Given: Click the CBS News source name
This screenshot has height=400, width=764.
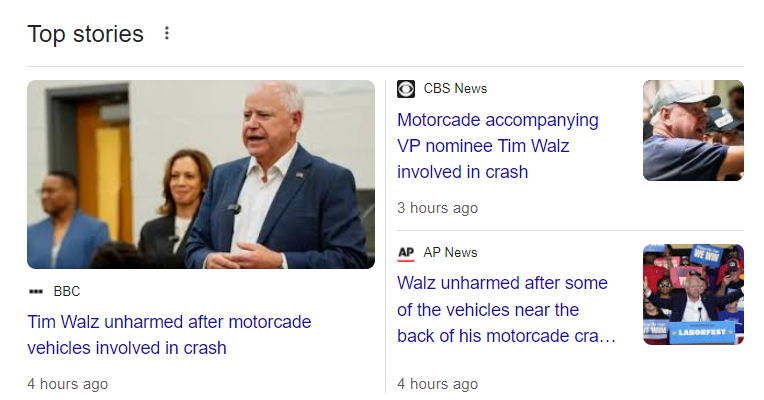Looking at the screenshot, I should click(455, 88).
